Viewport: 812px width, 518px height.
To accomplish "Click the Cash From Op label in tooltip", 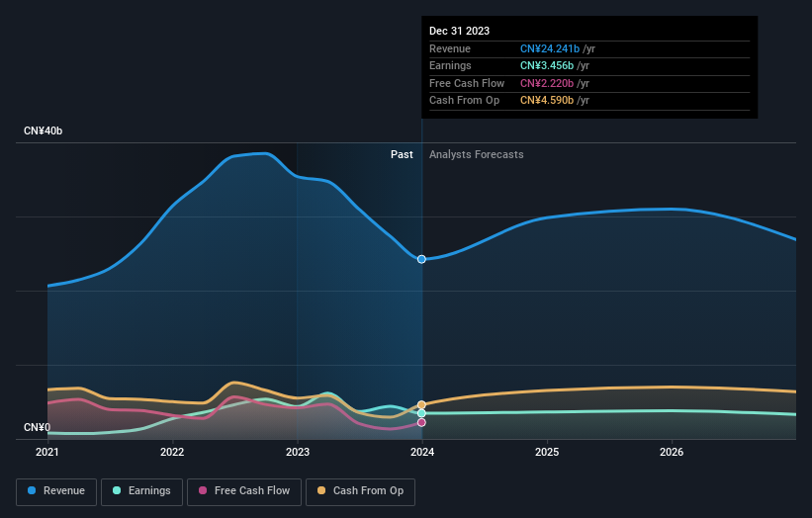I will pyautogui.click(x=465, y=101).
